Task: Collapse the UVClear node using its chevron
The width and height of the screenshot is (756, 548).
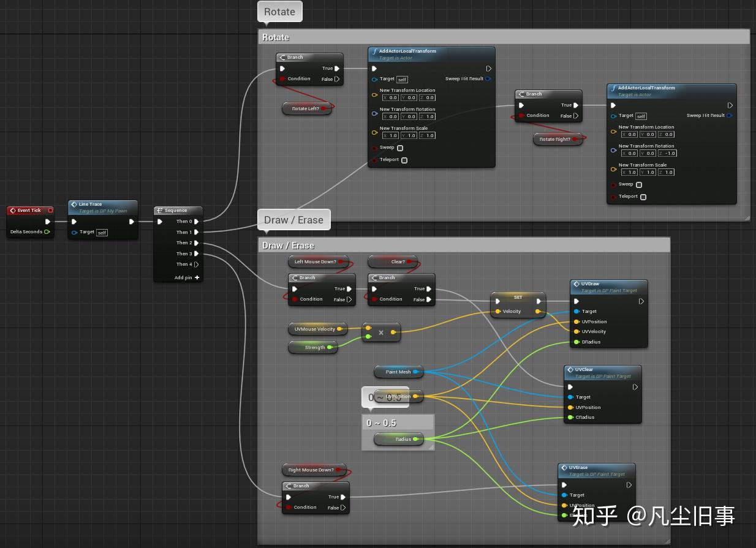Action: (x=635, y=386)
